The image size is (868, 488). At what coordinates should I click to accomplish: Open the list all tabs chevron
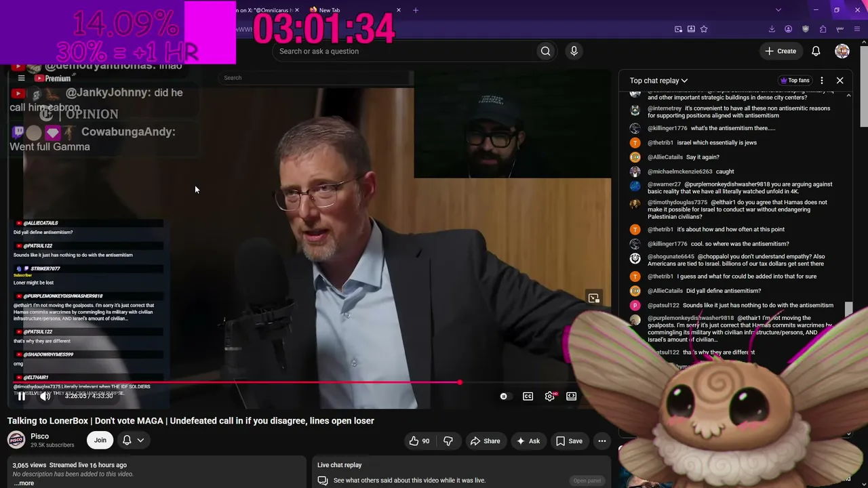click(778, 10)
